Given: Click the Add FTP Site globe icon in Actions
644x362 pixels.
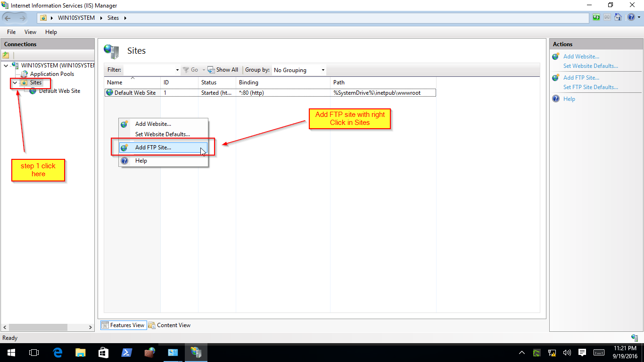Looking at the screenshot, I should [556, 77].
